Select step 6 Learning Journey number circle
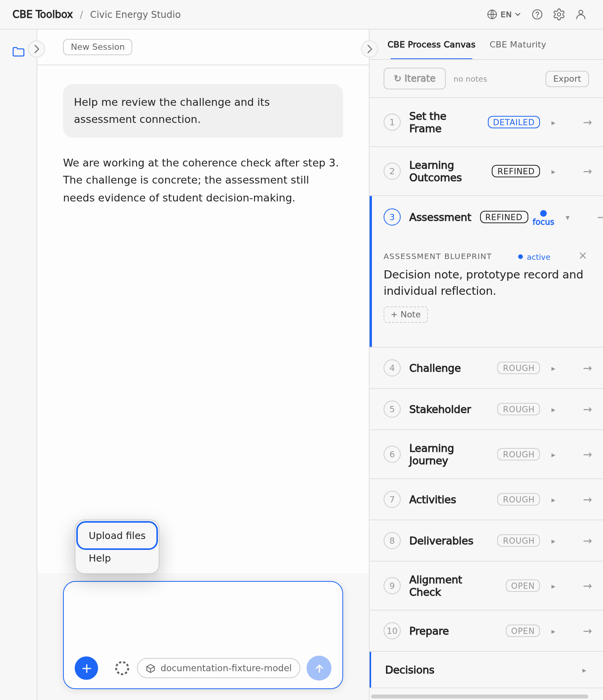This screenshot has width=603, height=700. [x=392, y=454]
